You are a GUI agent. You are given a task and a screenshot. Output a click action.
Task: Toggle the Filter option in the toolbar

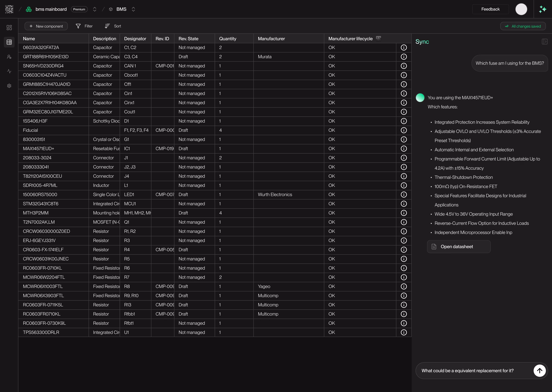coord(84,26)
